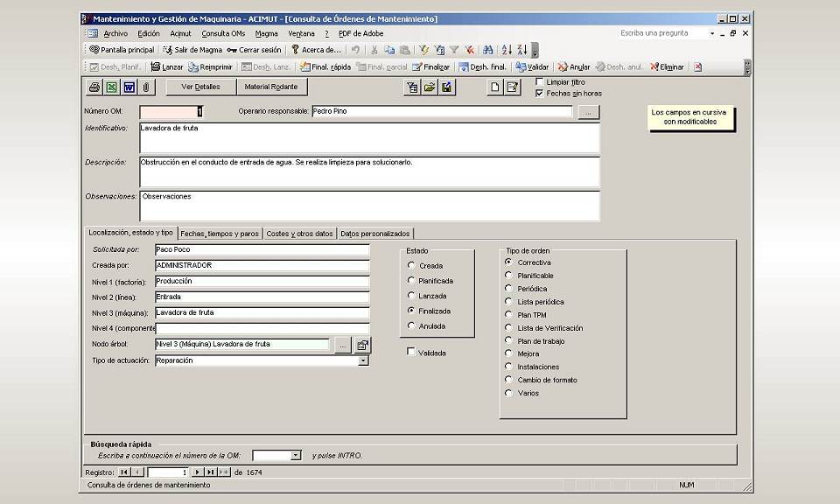Viewport: 840px width, 504px height.
Task: Choose Mejora as order type
Action: [508, 353]
